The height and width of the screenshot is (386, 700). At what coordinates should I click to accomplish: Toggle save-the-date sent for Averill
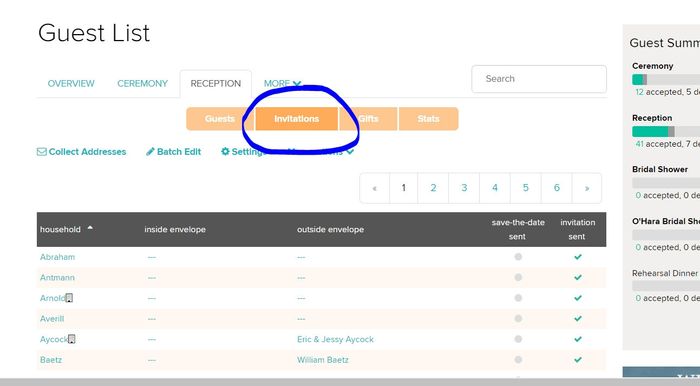(x=518, y=318)
